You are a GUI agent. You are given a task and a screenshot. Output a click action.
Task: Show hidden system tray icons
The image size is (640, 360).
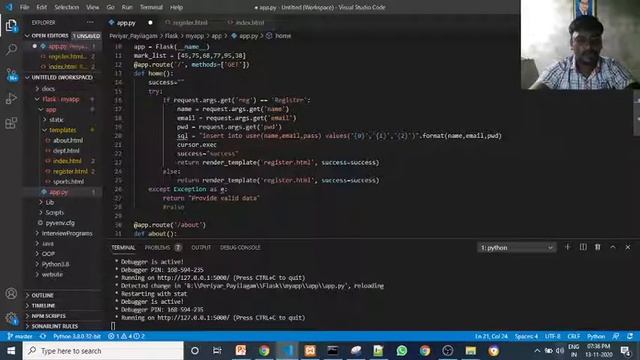pos(537,351)
